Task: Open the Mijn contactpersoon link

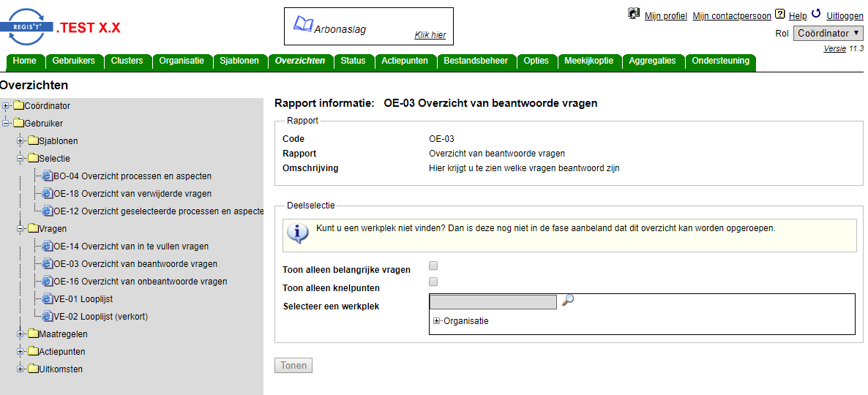Action: point(732,16)
